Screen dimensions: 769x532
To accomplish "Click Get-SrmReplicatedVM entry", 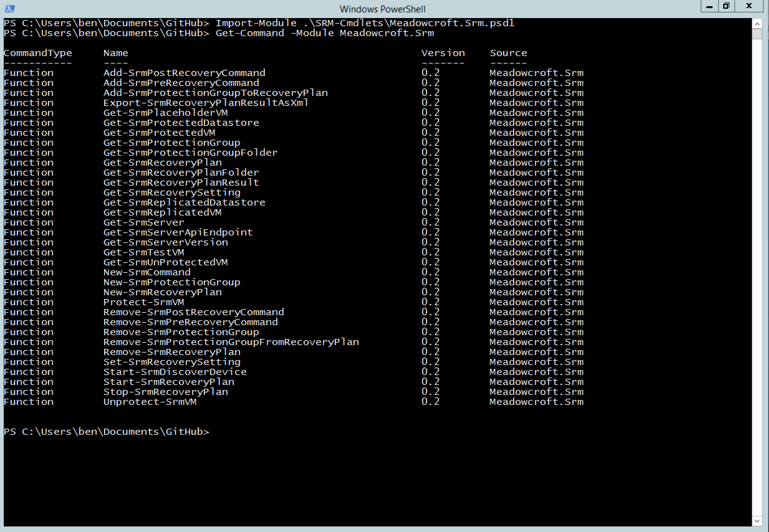I will click(x=162, y=213).
